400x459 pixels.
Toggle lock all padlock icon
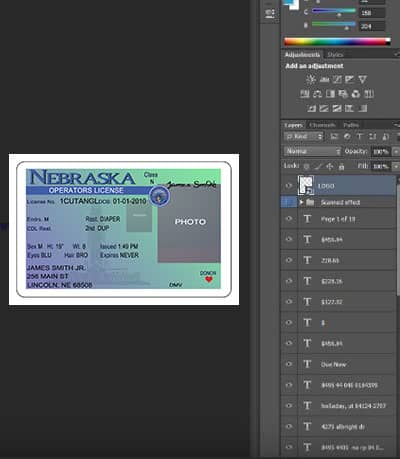341,166
